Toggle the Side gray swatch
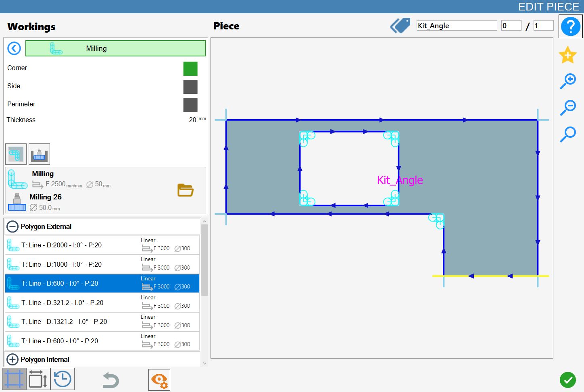 [190, 87]
